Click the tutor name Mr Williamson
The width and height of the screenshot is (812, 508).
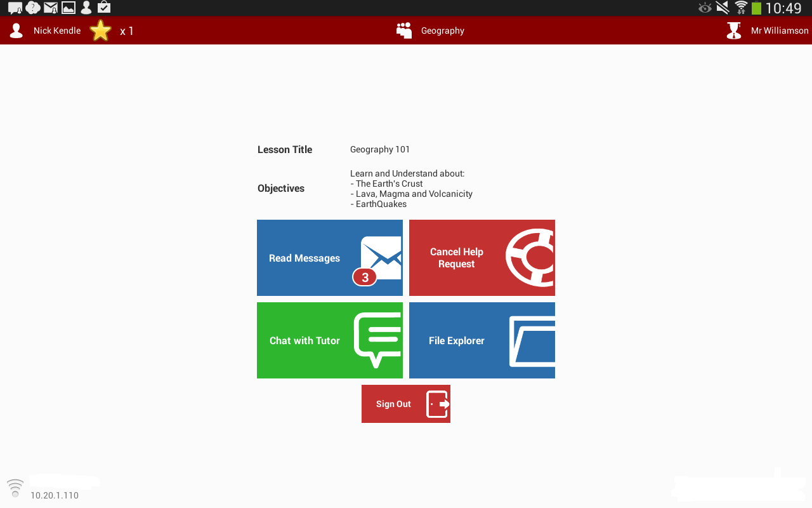click(x=780, y=30)
